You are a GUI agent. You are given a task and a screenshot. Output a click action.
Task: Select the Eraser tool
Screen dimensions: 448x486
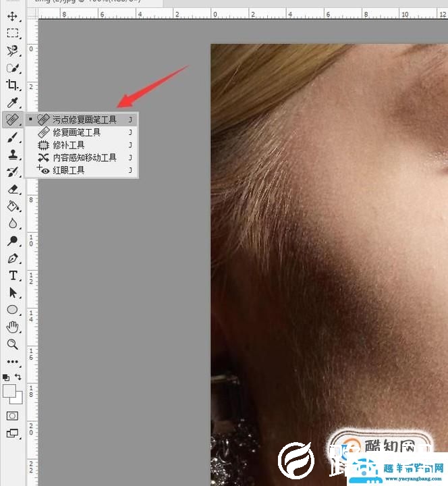(x=12, y=189)
